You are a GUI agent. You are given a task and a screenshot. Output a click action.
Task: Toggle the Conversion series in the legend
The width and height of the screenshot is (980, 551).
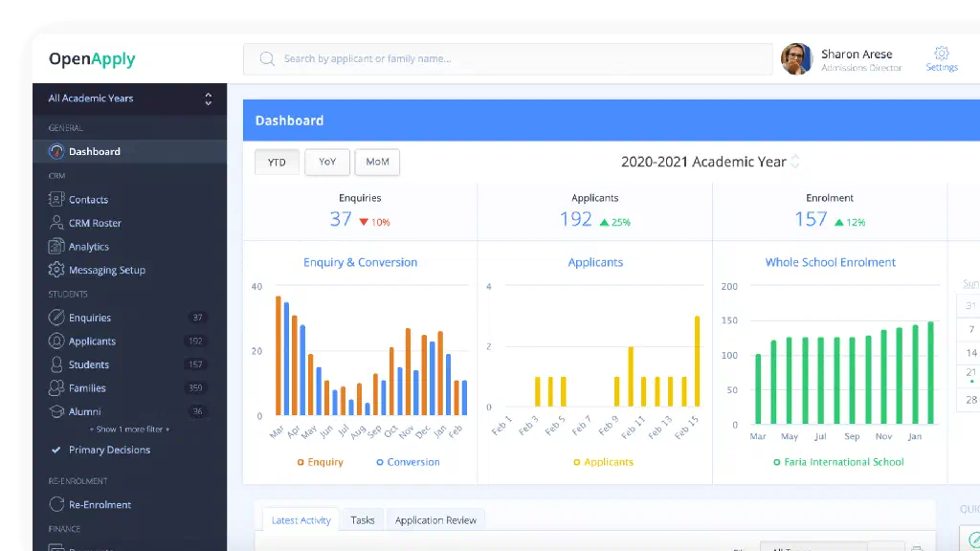407,462
